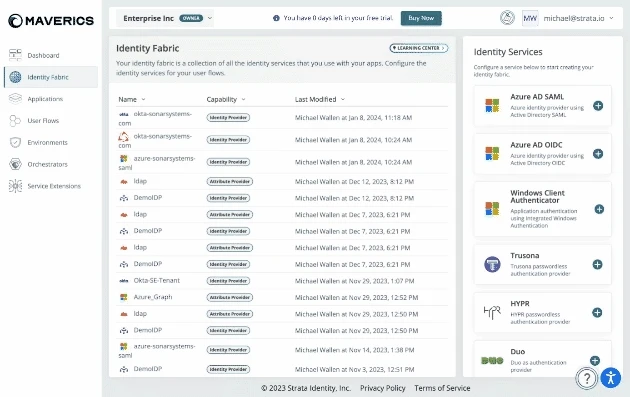The height and width of the screenshot is (397, 630).
Task: Click the free trial info icon
Action: click(x=276, y=18)
